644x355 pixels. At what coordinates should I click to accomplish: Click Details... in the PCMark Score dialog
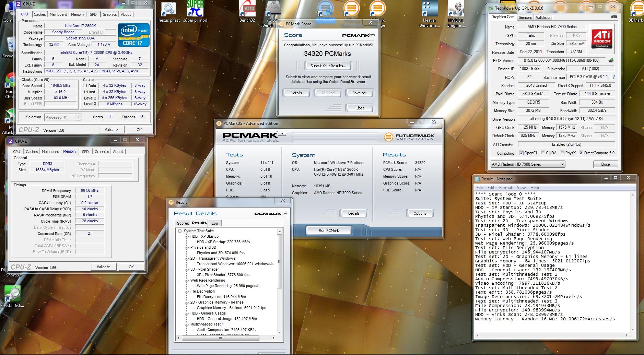[x=297, y=93]
